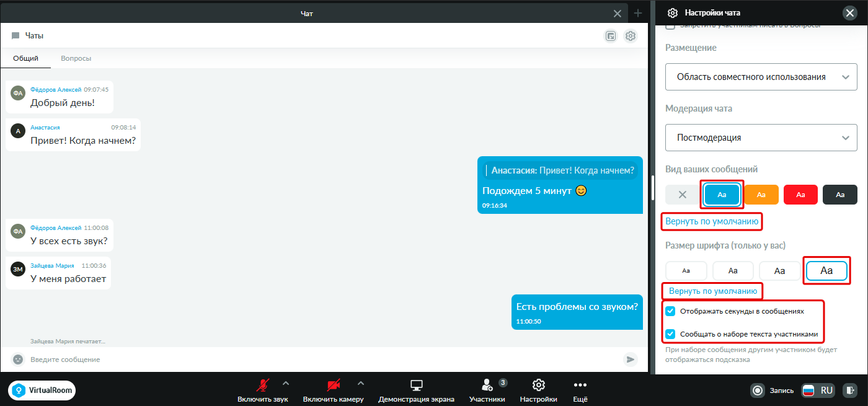Image resolution: width=868 pixels, height=406 pixels.
Task: Select the second-largest Aa font size
Action: [780, 270]
